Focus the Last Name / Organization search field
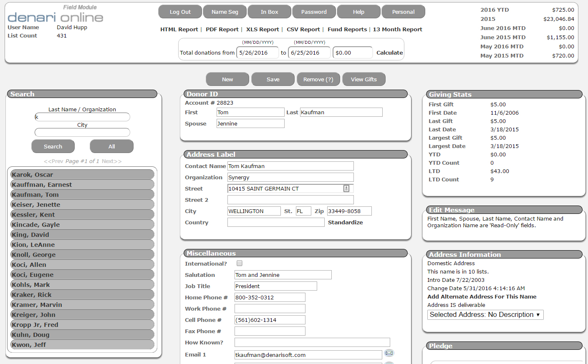 click(x=82, y=117)
